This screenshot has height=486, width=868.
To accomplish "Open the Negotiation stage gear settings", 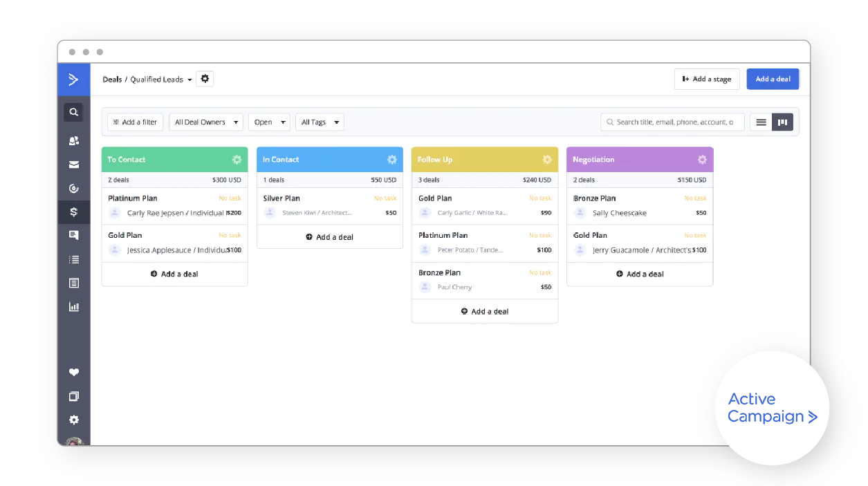I will (702, 160).
